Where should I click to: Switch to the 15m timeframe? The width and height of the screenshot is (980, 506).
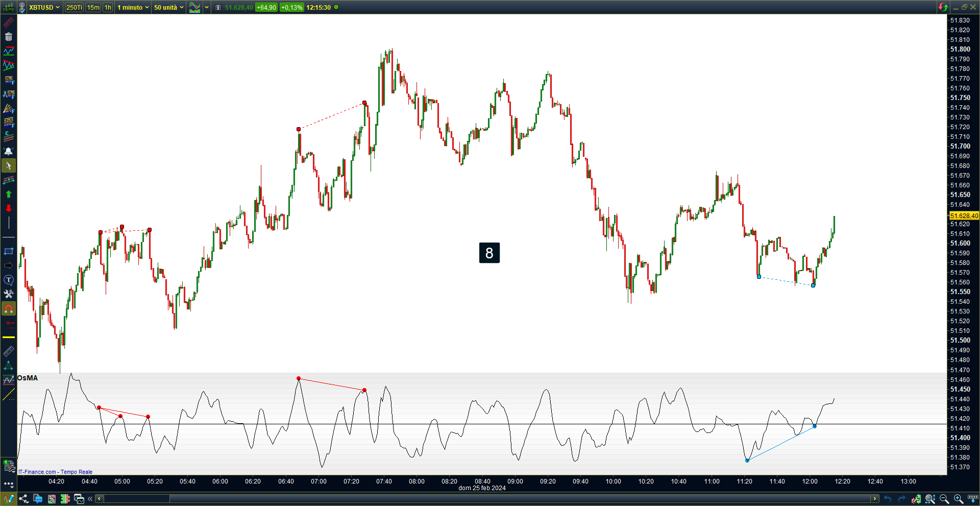(93, 8)
